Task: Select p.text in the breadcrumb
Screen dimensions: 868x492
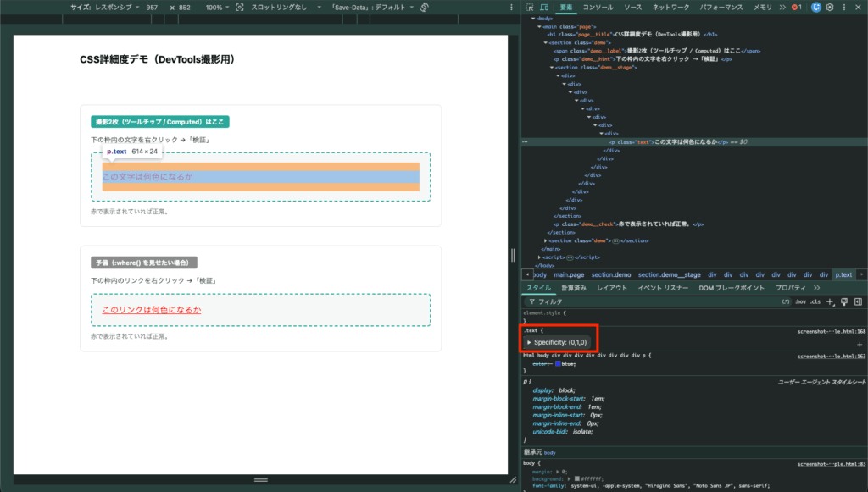Action: click(x=843, y=274)
